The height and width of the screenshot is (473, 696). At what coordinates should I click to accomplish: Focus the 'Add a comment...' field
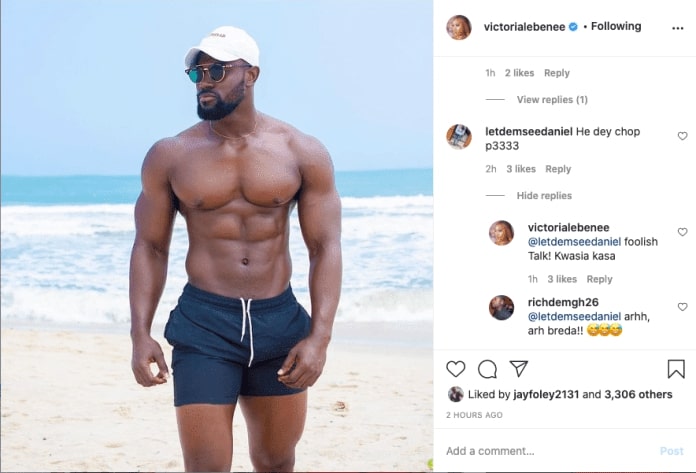pyautogui.click(x=548, y=451)
